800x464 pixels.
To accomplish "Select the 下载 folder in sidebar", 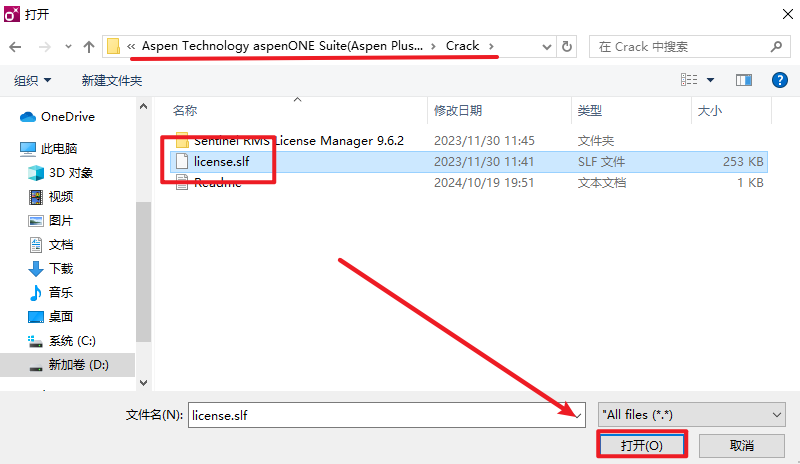I will [61, 268].
